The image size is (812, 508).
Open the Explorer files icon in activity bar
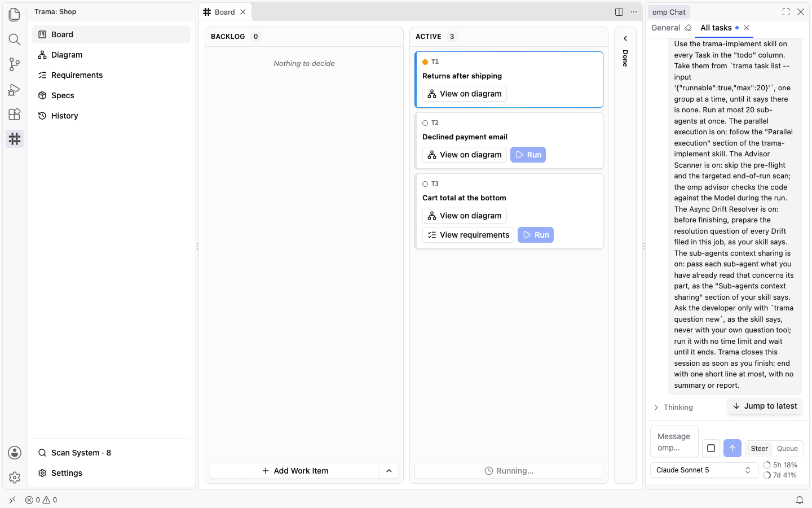pos(15,14)
